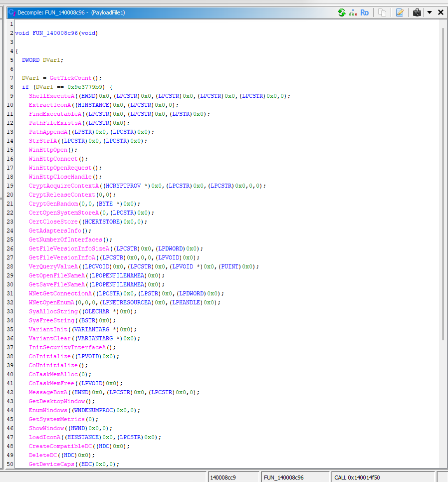Click the DWORD type on line 5

tap(31, 60)
